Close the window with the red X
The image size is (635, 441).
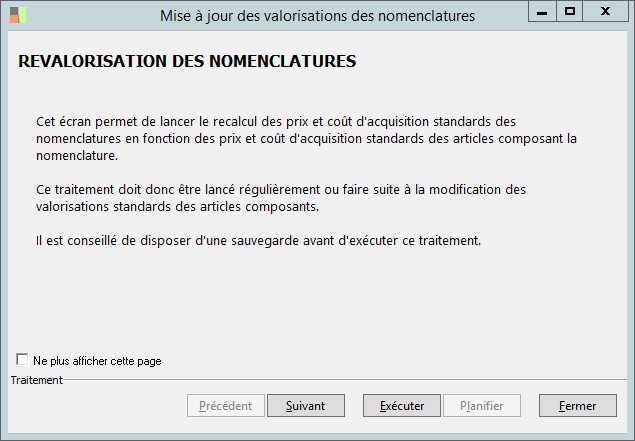pyautogui.click(x=607, y=12)
